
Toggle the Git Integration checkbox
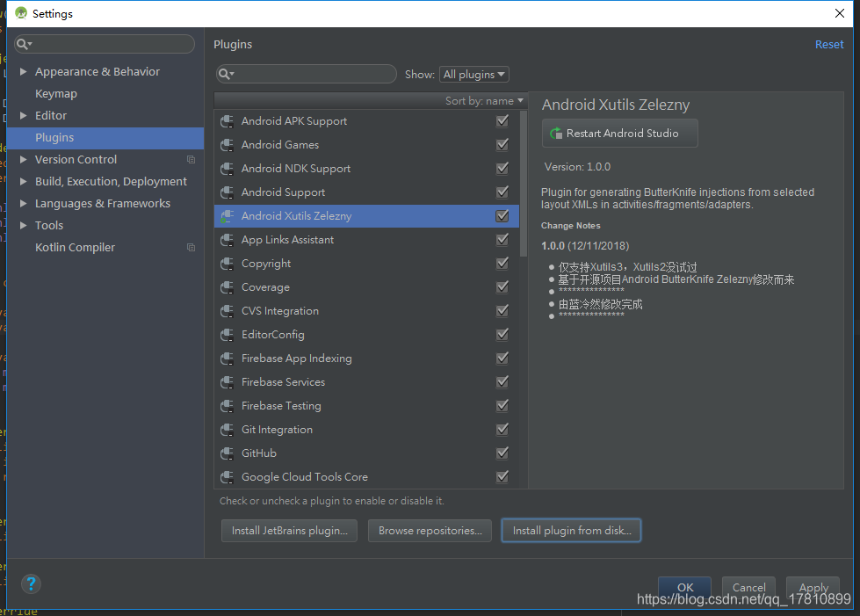pos(502,429)
